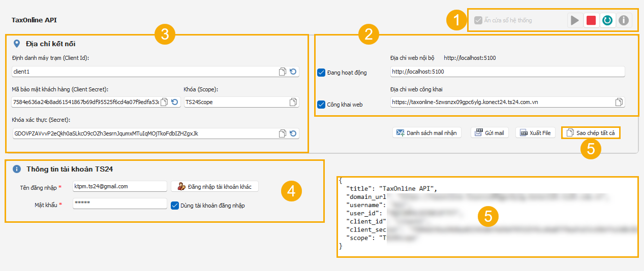Restart the service using the teal refresh icon
This screenshot has width=644, height=271.
(x=607, y=20)
